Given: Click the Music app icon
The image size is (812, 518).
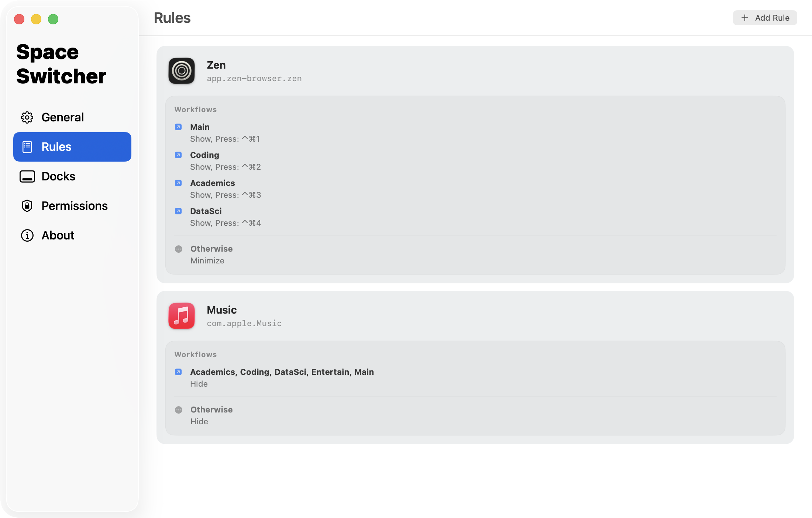Looking at the screenshot, I should pyautogui.click(x=182, y=316).
